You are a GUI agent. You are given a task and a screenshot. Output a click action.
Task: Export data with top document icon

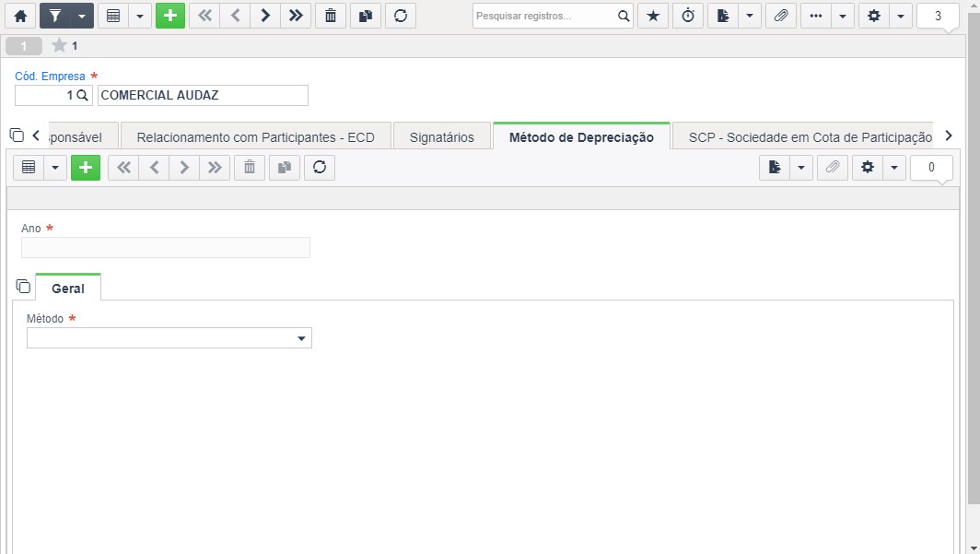[723, 17]
